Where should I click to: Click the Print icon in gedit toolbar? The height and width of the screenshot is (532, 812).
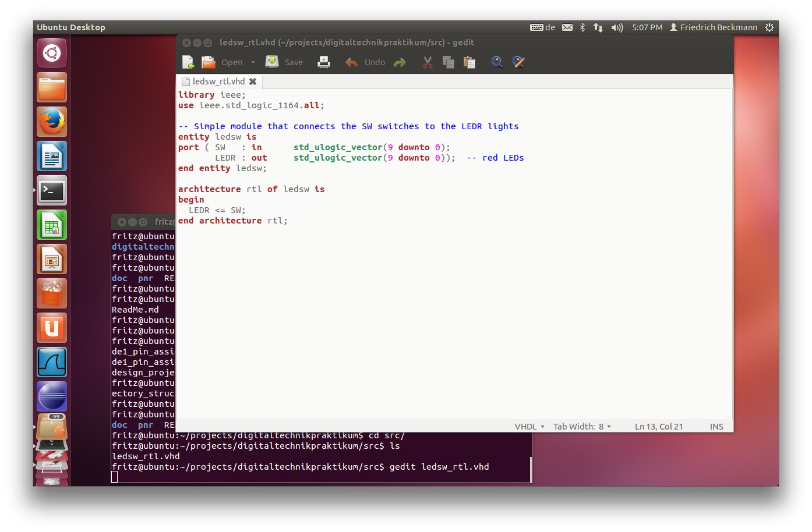(324, 62)
